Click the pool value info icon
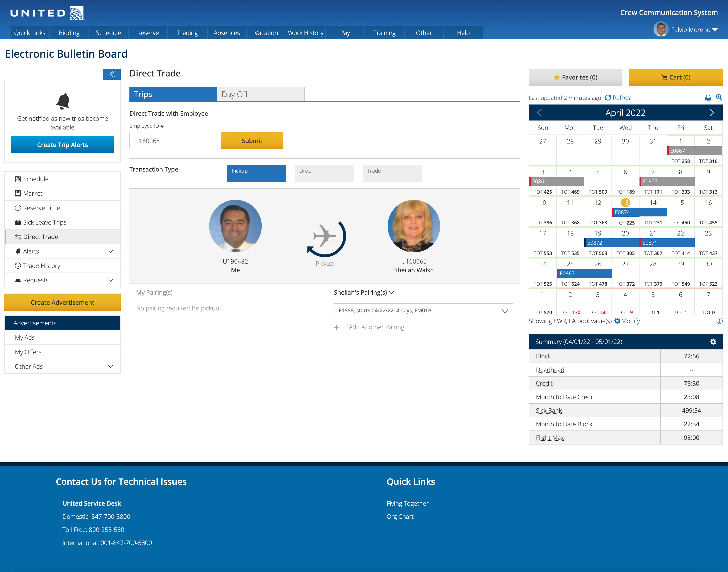Viewport: 728px width, 572px height. [x=719, y=321]
